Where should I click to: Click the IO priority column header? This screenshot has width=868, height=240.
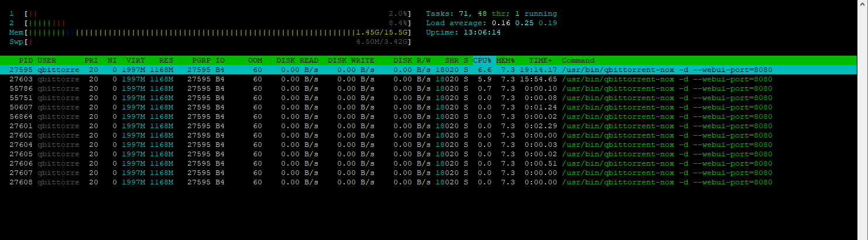click(220, 60)
